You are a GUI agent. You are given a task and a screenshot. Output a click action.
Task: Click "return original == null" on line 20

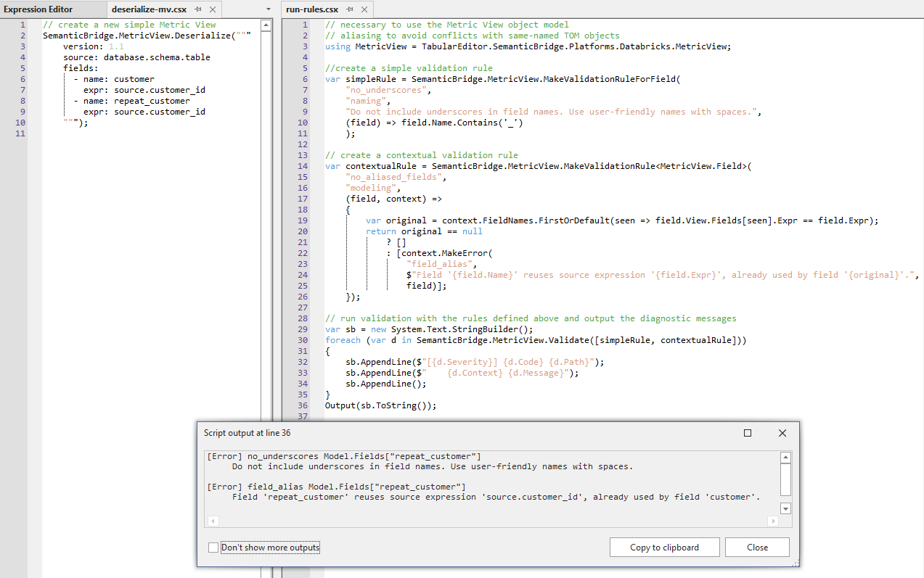(x=424, y=231)
